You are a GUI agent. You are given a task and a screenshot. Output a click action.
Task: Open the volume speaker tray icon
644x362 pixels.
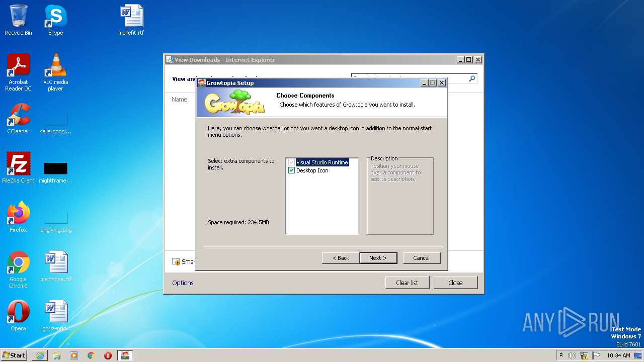click(572, 355)
